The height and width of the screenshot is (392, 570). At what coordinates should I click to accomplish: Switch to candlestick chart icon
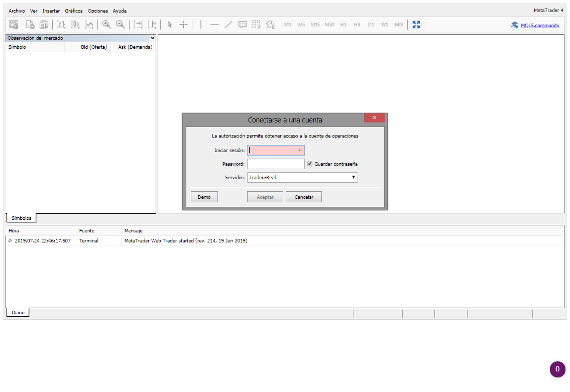coord(75,25)
